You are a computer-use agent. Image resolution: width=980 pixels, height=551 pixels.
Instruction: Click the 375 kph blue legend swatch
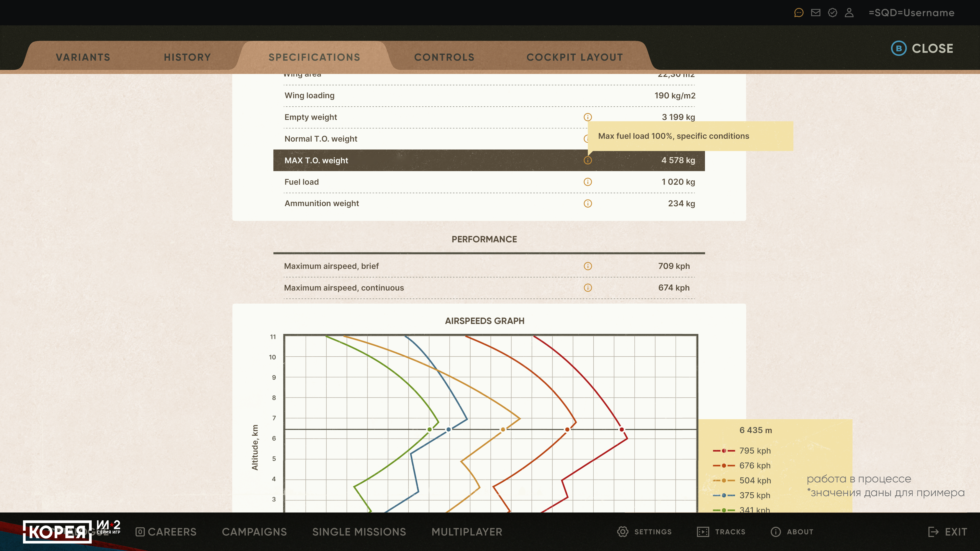[724, 495]
